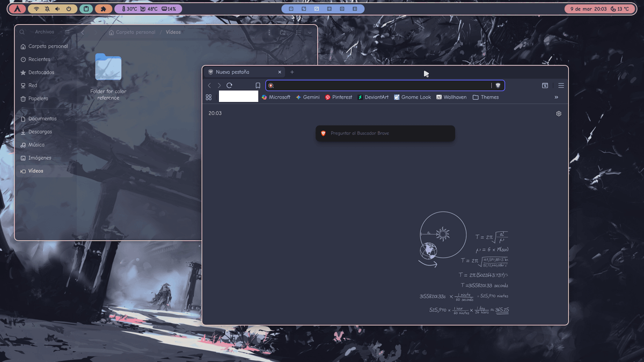Focus the Brave address bar
The width and height of the screenshot is (644, 362).
(385, 85)
